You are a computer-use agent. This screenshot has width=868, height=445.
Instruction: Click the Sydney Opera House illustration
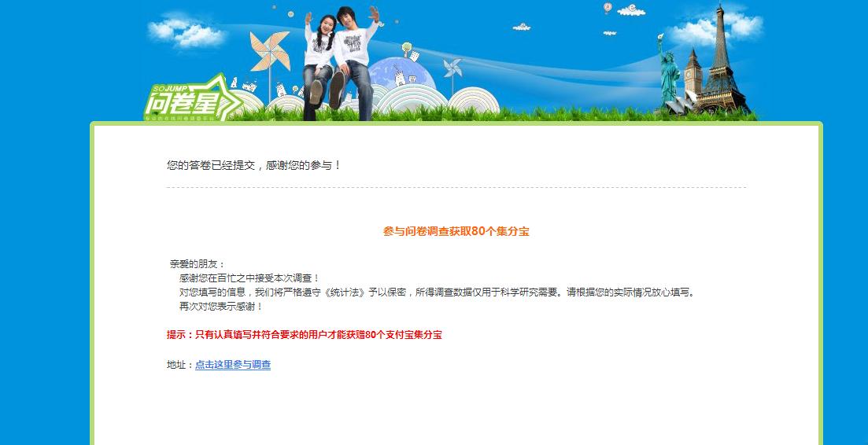click(x=681, y=104)
